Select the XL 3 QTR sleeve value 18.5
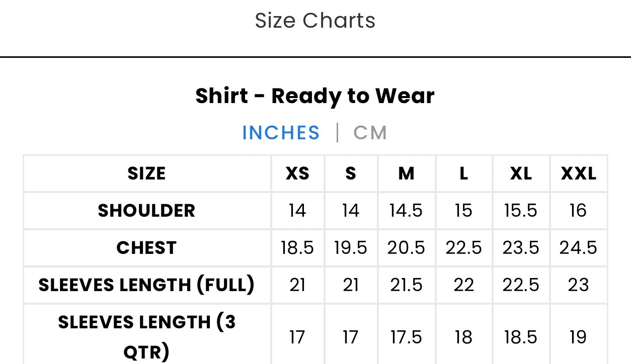Screen dimensions: 631x364 [521, 337]
